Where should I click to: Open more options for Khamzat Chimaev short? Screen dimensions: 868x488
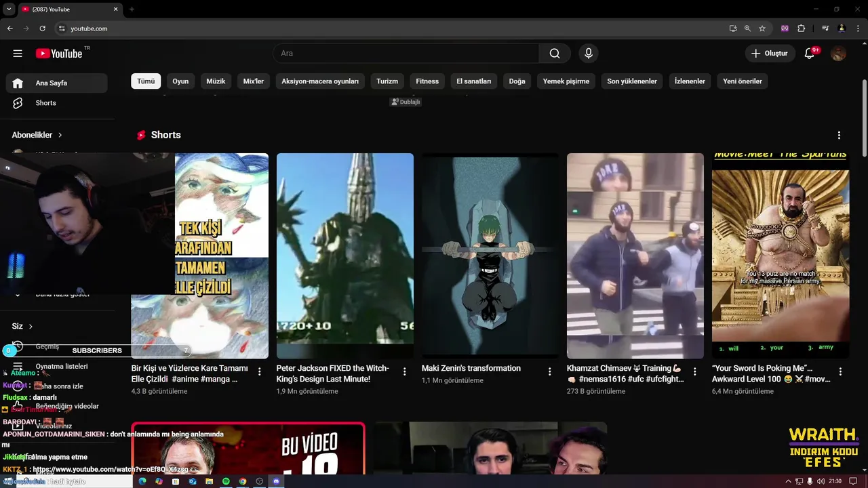pyautogui.click(x=695, y=371)
